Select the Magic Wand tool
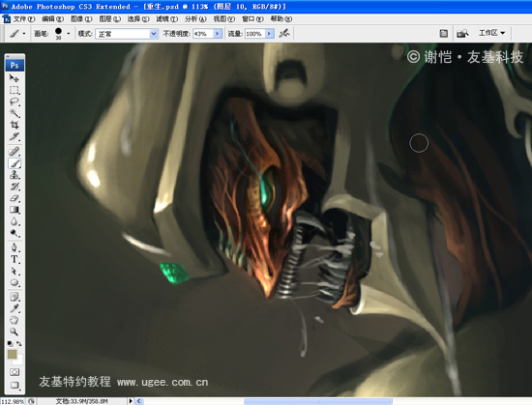This screenshot has height=405, width=532. click(15, 113)
